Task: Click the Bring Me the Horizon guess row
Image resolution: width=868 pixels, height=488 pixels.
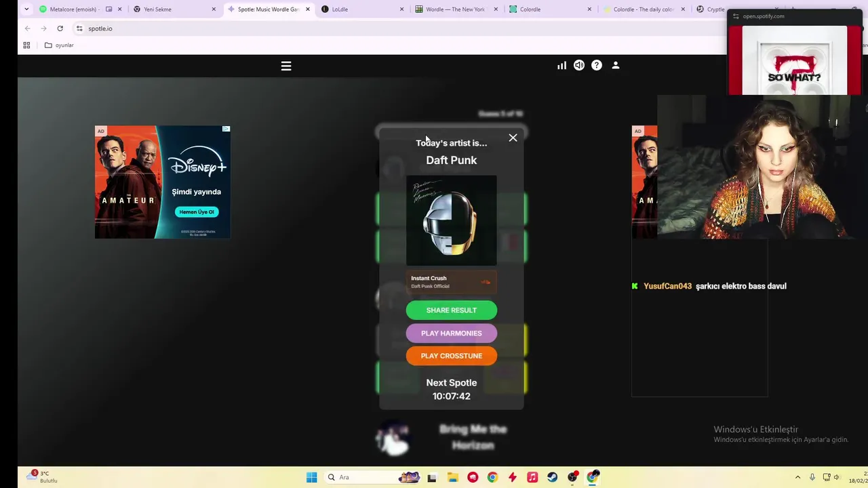Action: click(x=451, y=437)
